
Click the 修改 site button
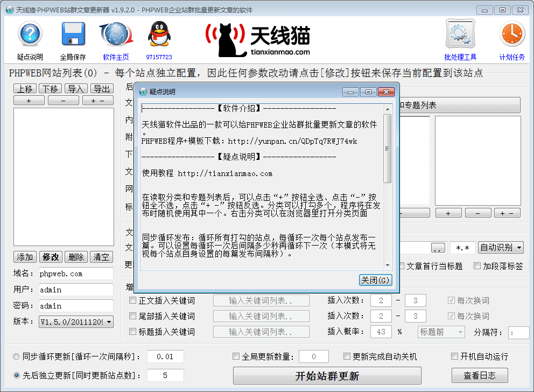(51, 257)
